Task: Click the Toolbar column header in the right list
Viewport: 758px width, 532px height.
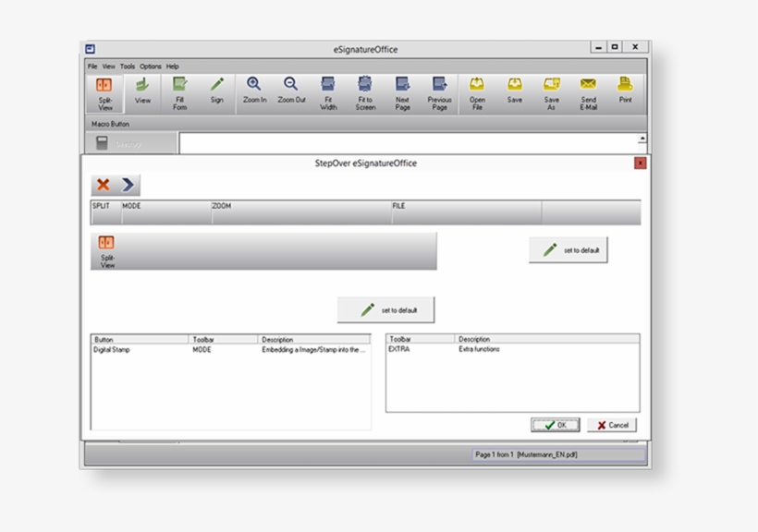Action: pyautogui.click(x=421, y=339)
